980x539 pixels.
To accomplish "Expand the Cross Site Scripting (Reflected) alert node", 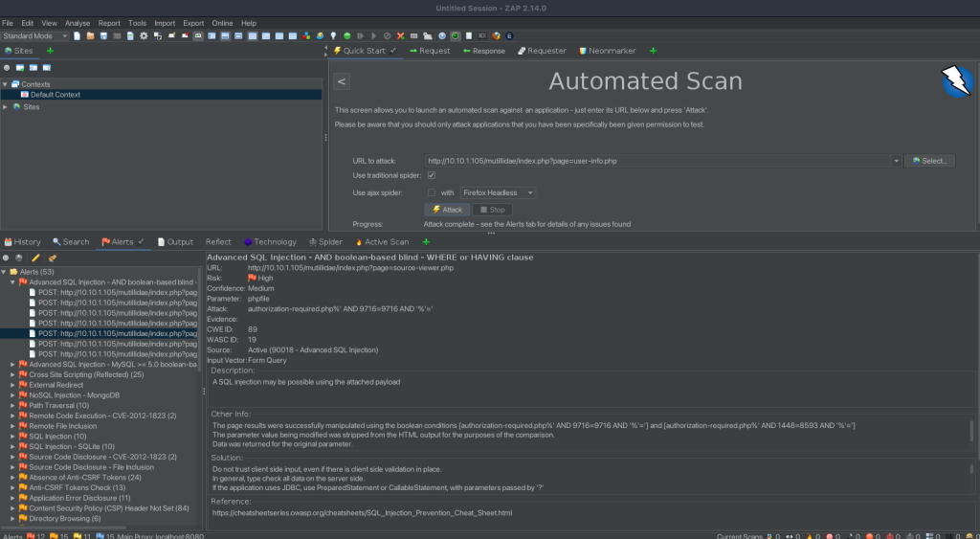I will click(12, 374).
